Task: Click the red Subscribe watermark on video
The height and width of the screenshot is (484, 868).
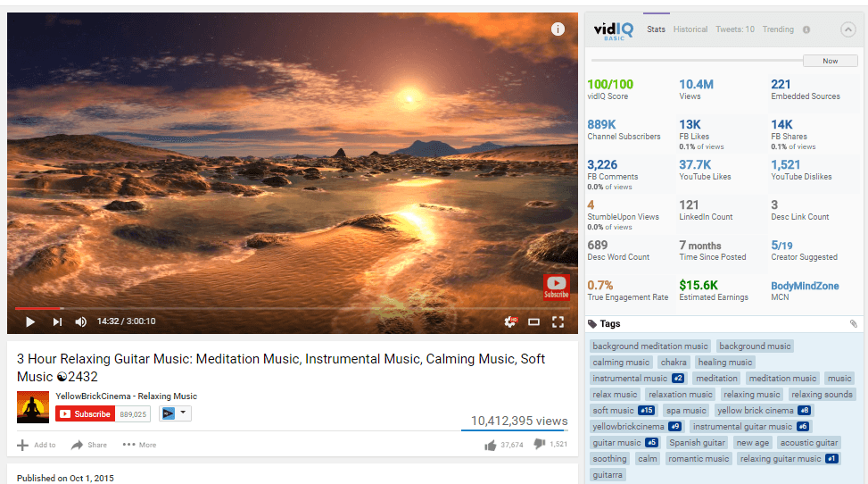Action: 556,287
